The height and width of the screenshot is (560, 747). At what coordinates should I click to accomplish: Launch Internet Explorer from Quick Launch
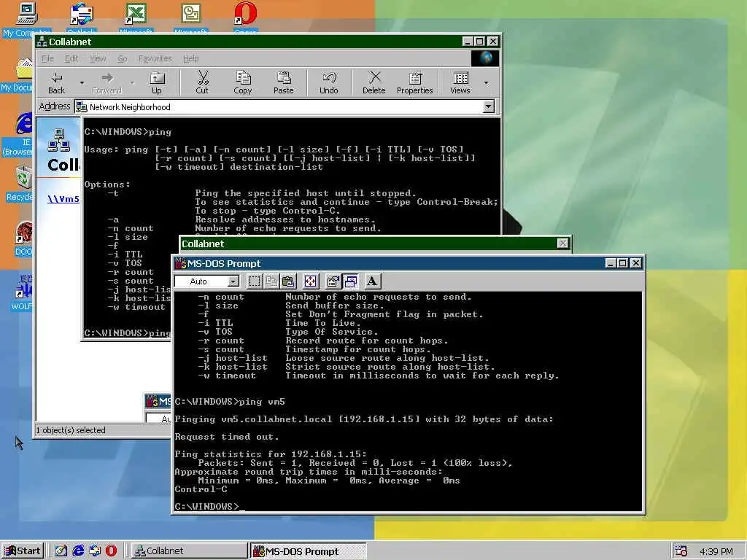[78, 551]
